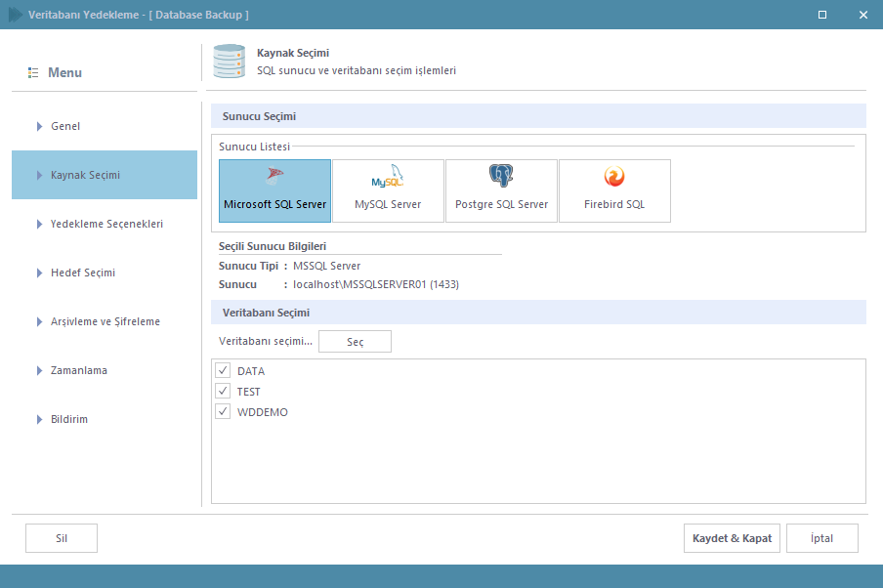The width and height of the screenshot is (883, 588).
Task: Expand the Genel arrow in menu
Action: click(x=39, y=126)
